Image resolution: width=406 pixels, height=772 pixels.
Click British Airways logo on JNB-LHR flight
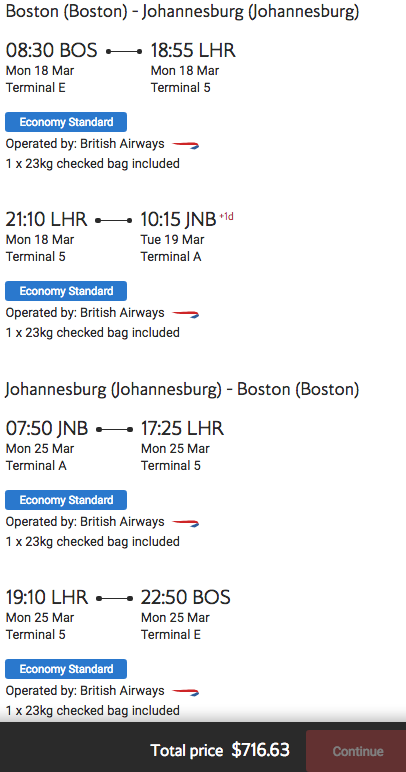point(186,522)
